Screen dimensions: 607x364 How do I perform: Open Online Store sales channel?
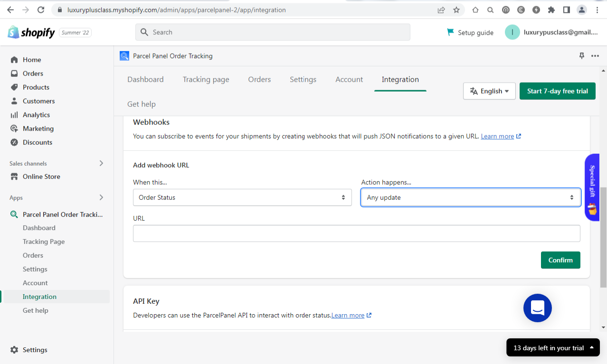click(x=41, y=177)
